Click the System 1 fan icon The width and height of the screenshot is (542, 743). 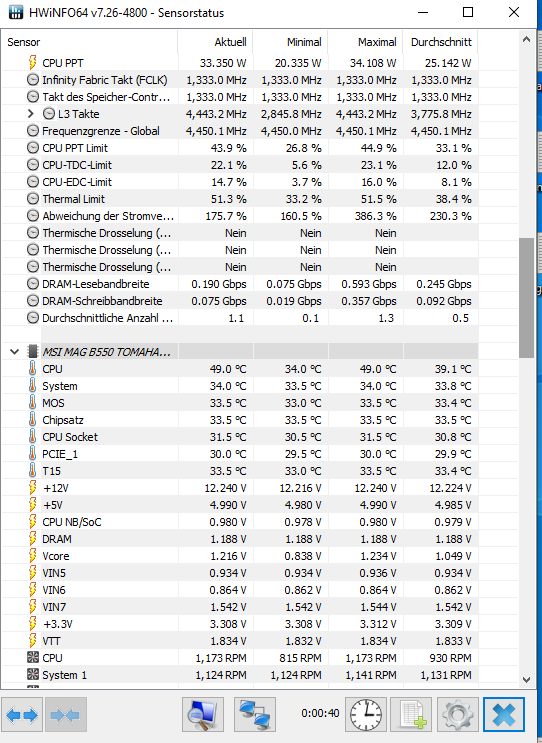[x=33, y=675]
